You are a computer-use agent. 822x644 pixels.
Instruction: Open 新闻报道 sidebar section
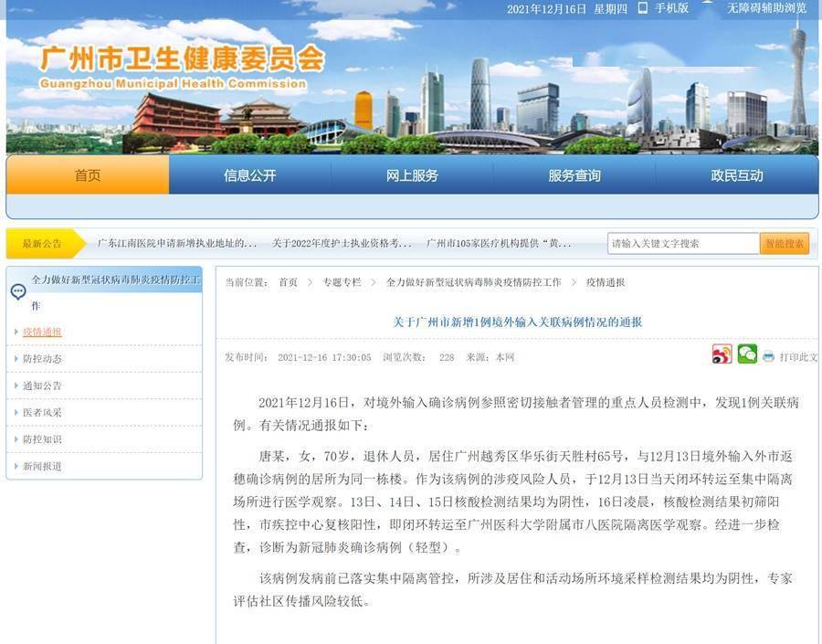42,466
